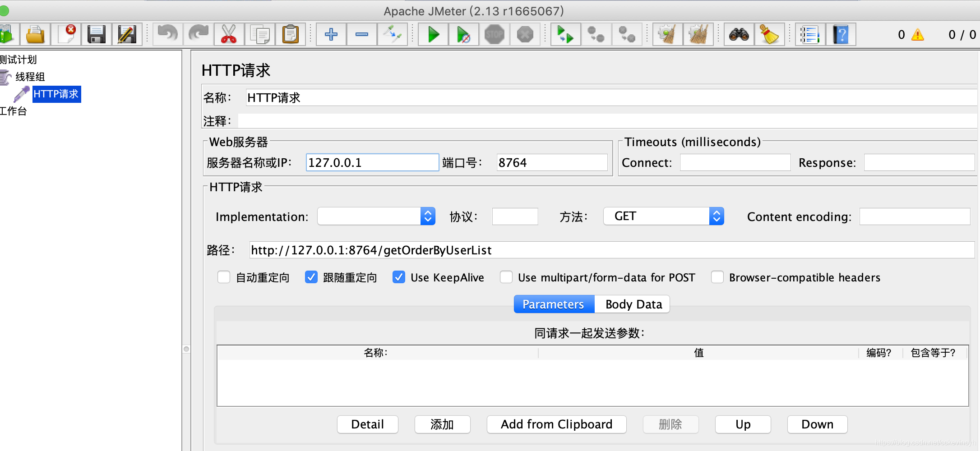This screenshot has height=451, width=980.
Task: Clear current results with broom icon
Action: pyautogui.click(x=667, y=34)
